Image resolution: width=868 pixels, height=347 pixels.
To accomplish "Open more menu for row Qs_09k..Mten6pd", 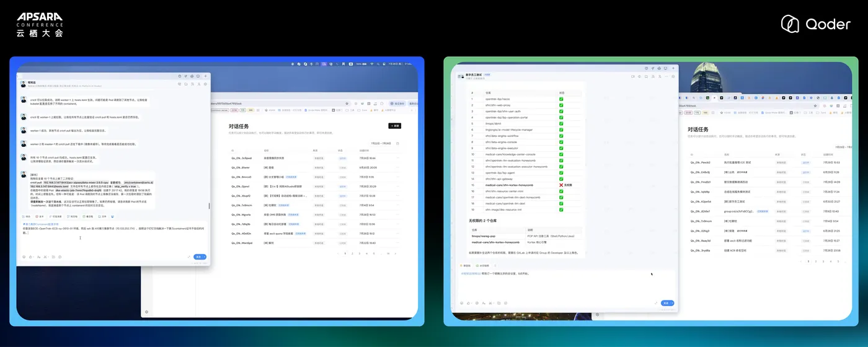I will coord(399,243).
